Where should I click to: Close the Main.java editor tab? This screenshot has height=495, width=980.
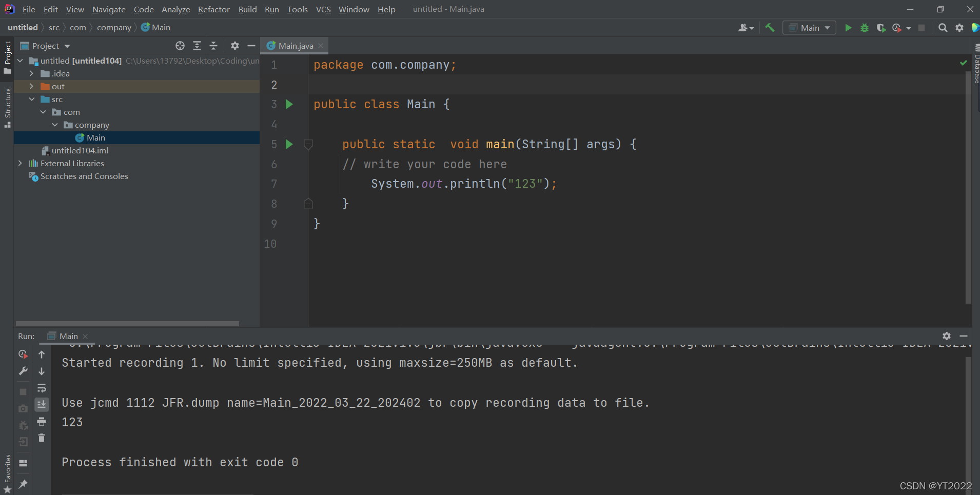[321, 46]
